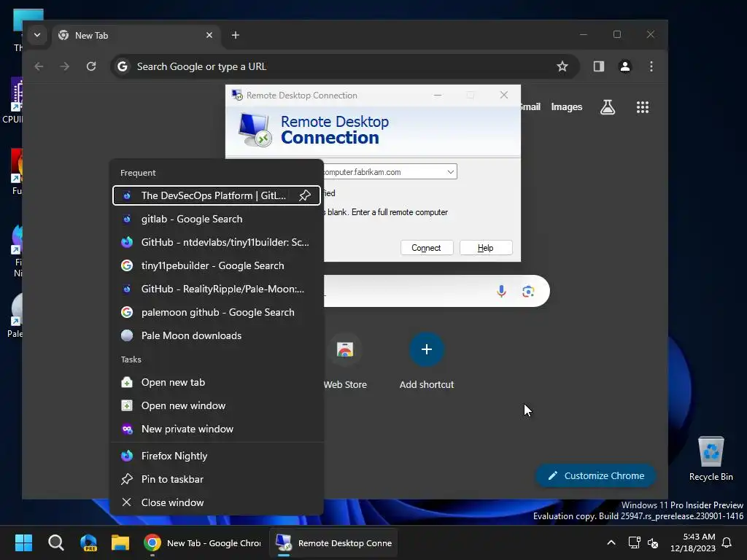Open palemoon github - Google Search entry
This screenshot has height=560, width=747.
(x=216, y=312)
